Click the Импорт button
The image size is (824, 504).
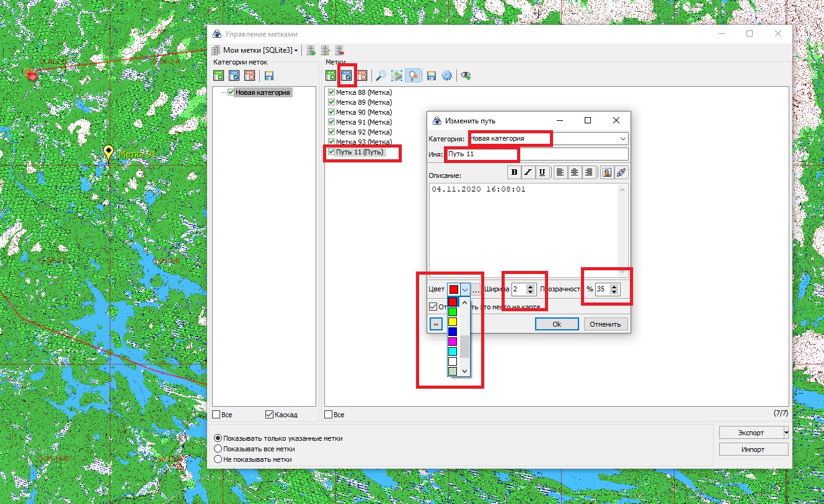click(x=753, y=449)
